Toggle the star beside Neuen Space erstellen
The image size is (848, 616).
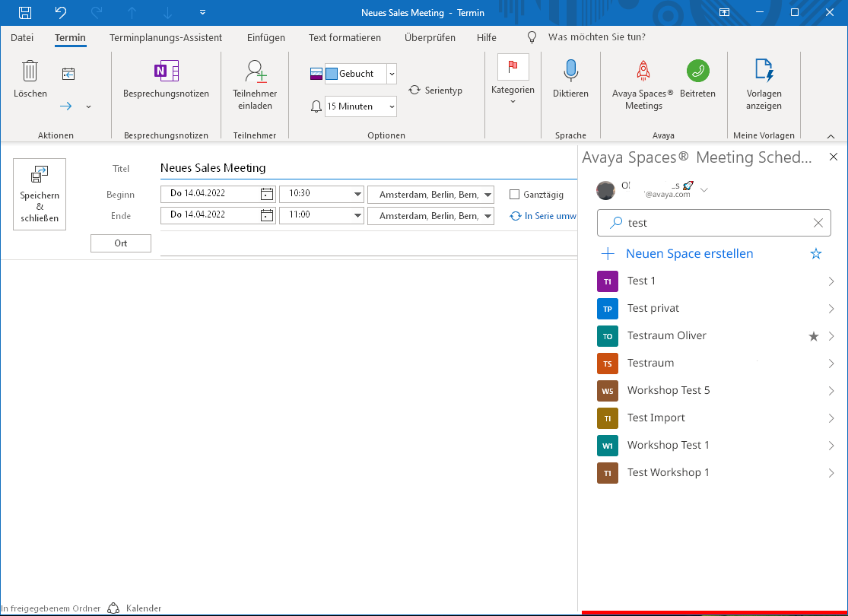pyautogui.click(x=816, y=253)
